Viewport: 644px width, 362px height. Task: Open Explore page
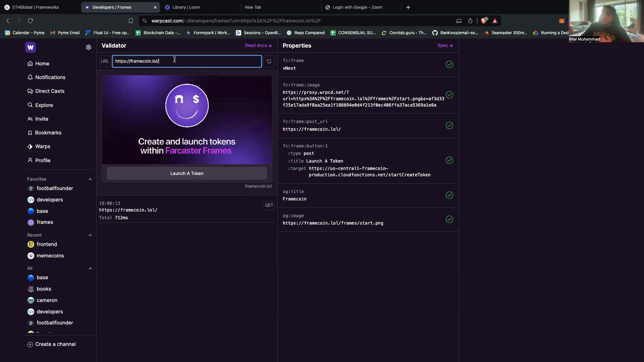tap(40, 105)
